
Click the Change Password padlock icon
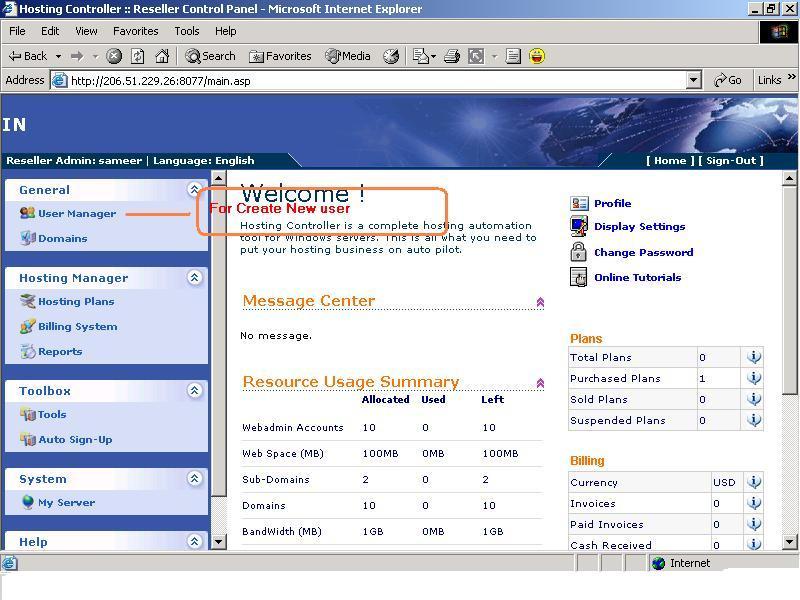tap(579, 252)
